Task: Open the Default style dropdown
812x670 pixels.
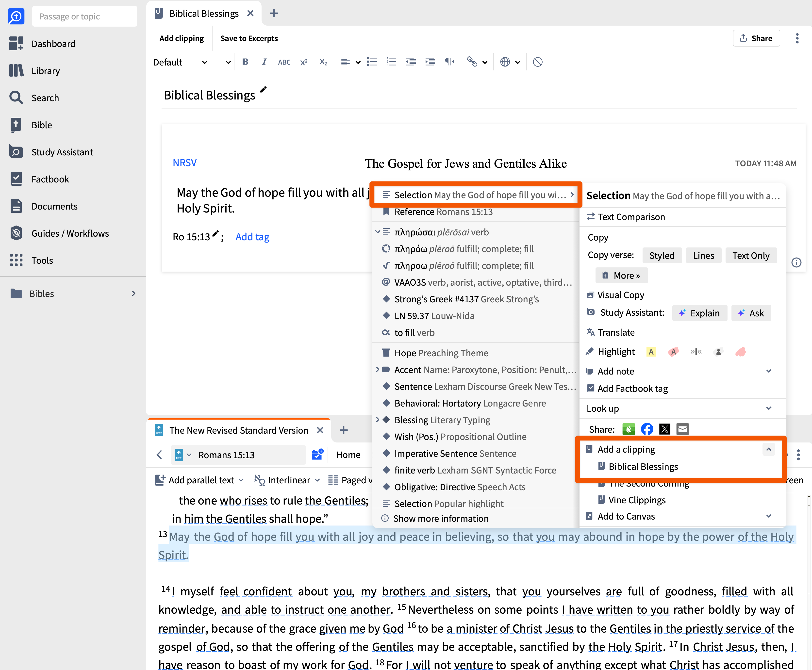Action: [180, 62]
